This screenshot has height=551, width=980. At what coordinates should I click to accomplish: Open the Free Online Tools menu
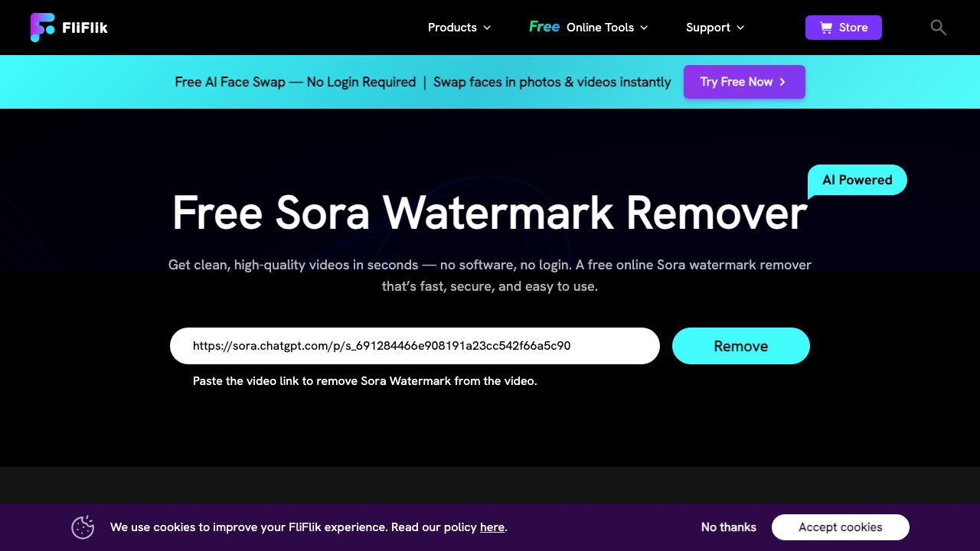(588, 28)
